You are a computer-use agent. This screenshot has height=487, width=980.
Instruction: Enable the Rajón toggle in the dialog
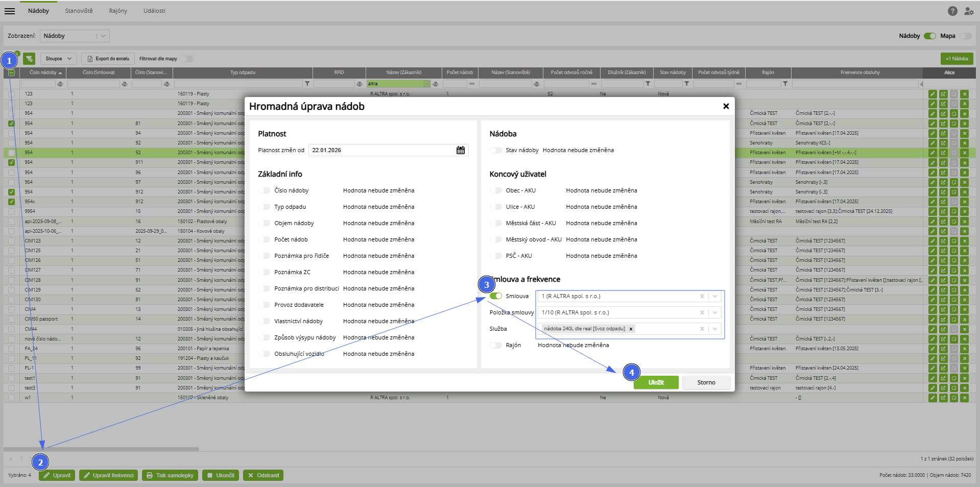[x=495, y=345]
